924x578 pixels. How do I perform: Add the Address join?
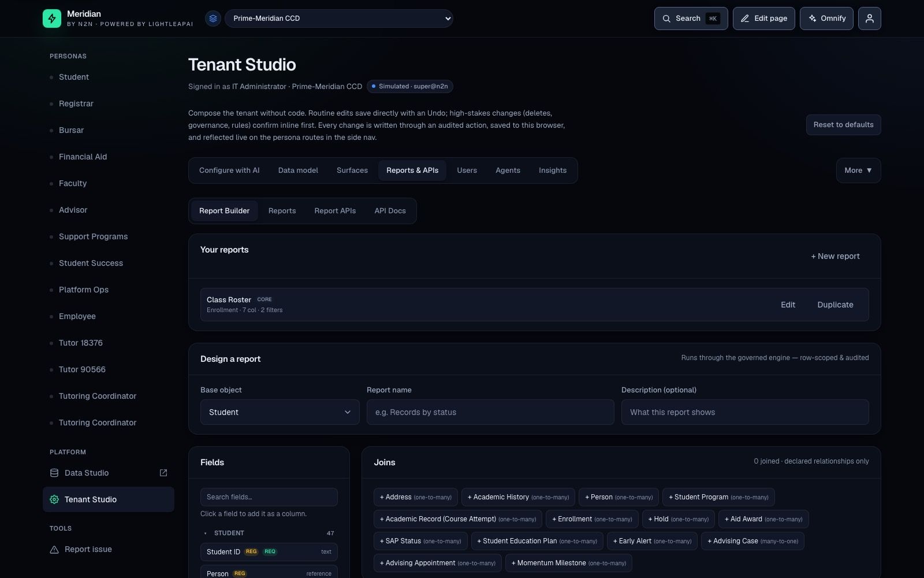click(x=416, y=497)
